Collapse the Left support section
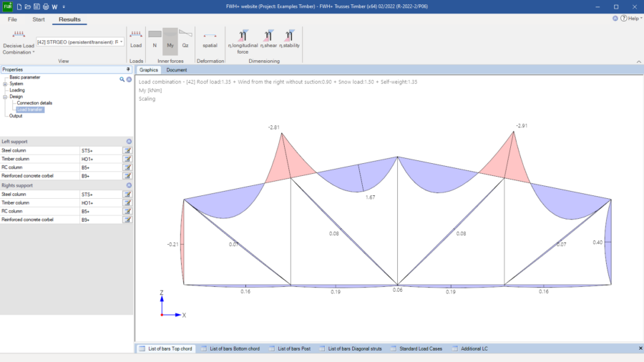 click(x=129, y=142)
